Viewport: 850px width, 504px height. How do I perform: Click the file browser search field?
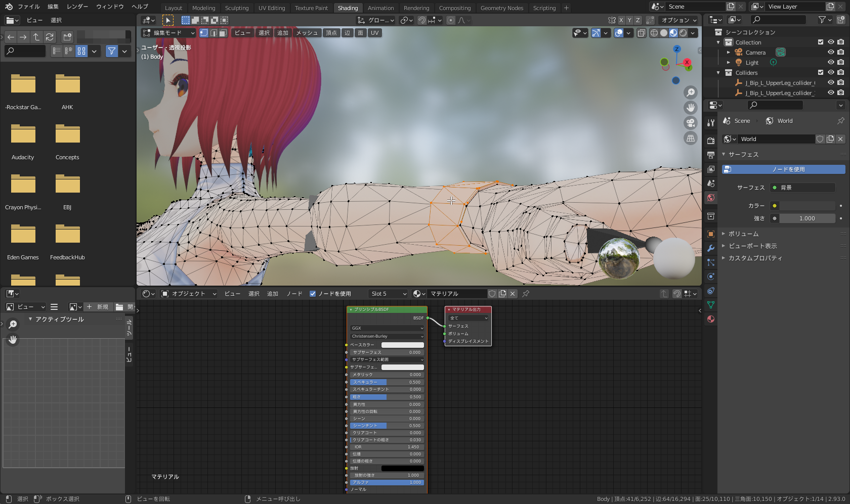25,51
